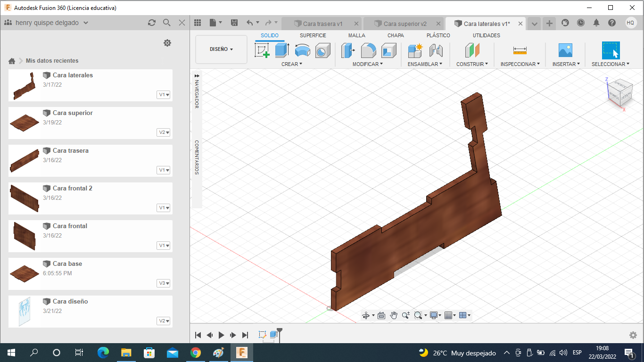644x362 pixels.
Task: Open version dropdown V3 for Cara base
Action: click(x=164, y=283)
